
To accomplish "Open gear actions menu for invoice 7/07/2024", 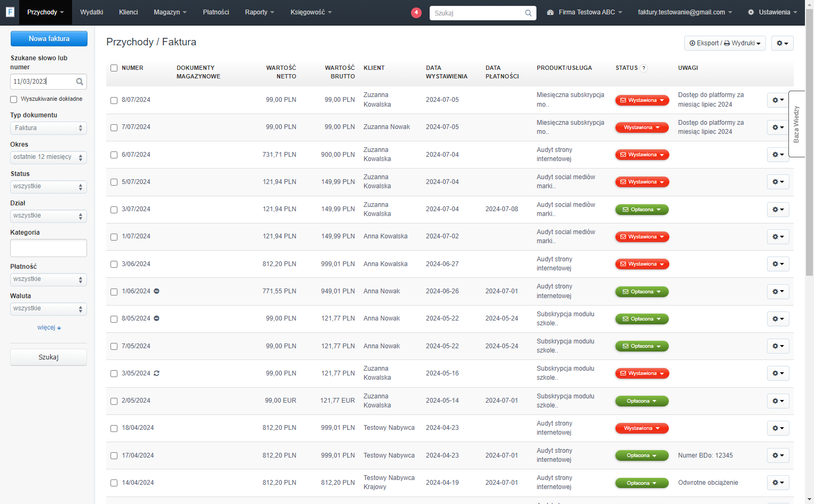I will click(x=778, y=127).
